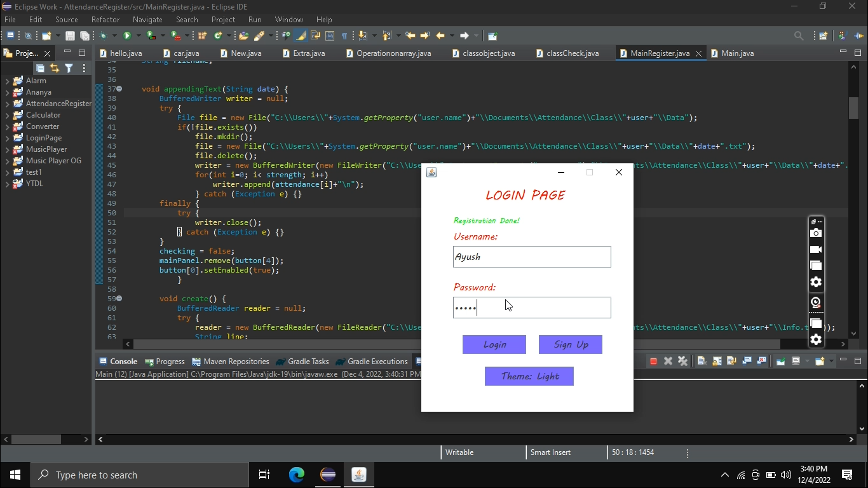Enable Scroll Lock in the Console view
868x488 pixels.
(717, 360)
